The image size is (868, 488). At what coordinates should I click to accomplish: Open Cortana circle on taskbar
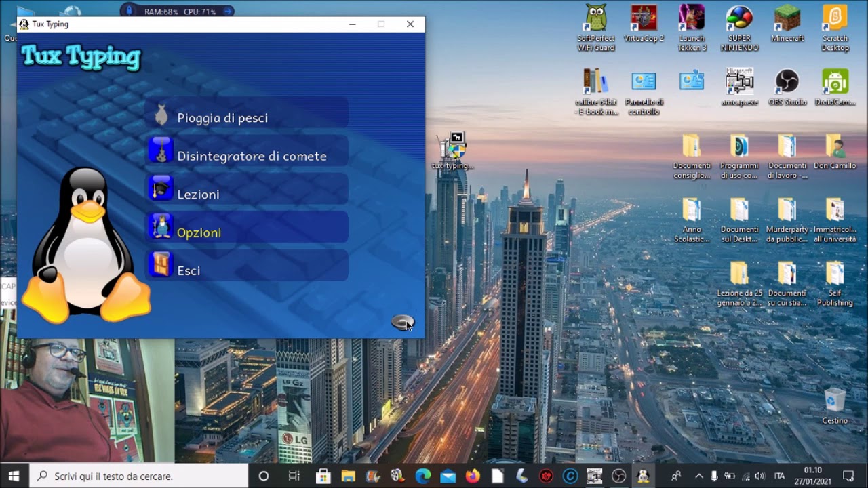264,476
